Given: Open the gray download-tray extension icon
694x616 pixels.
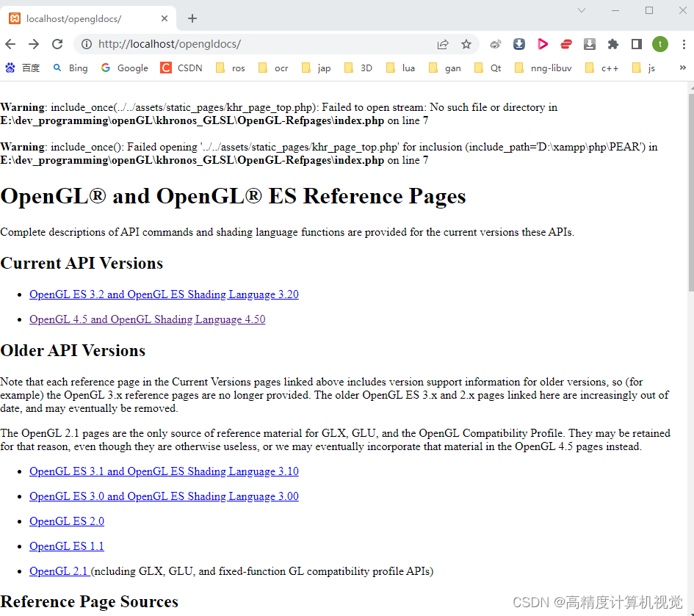Looking at the screenshot, I should pos(590,44).
